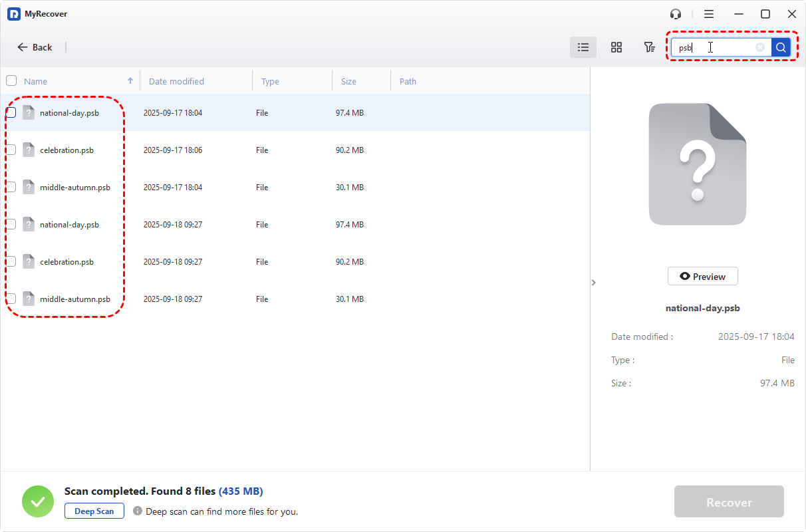Click the Recover button
Viewport: 806px width, 532px height.
pyautogui.click(x=729, y=502)
